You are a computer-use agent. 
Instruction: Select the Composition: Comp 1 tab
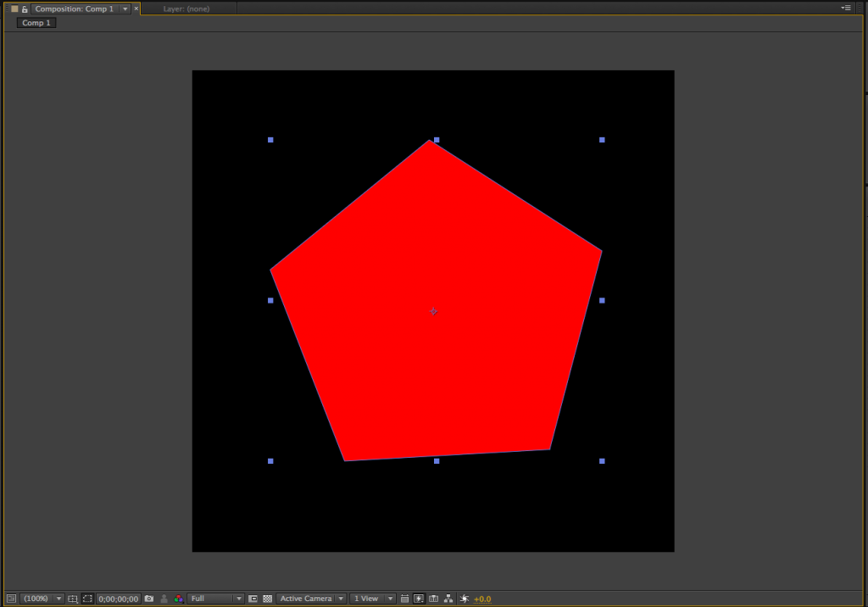(75, 8)
